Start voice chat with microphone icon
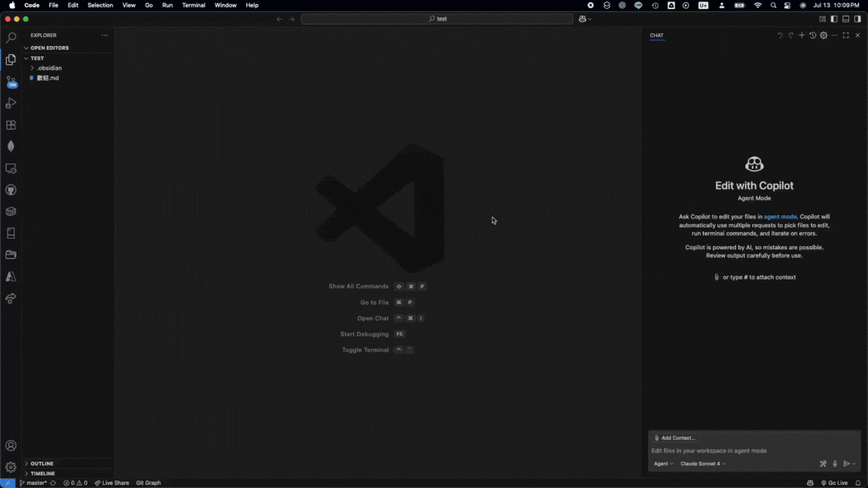868x488 pixels. click(x=835, y=464)
